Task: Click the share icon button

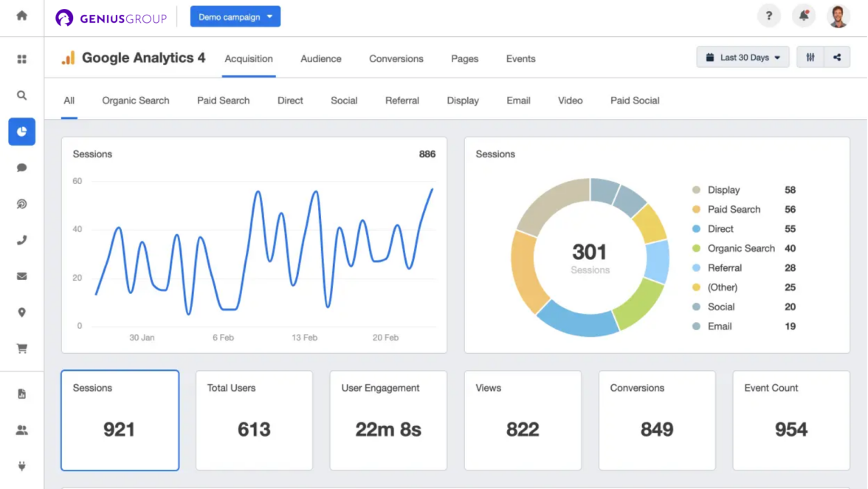Action: click(x=837, y=58)
